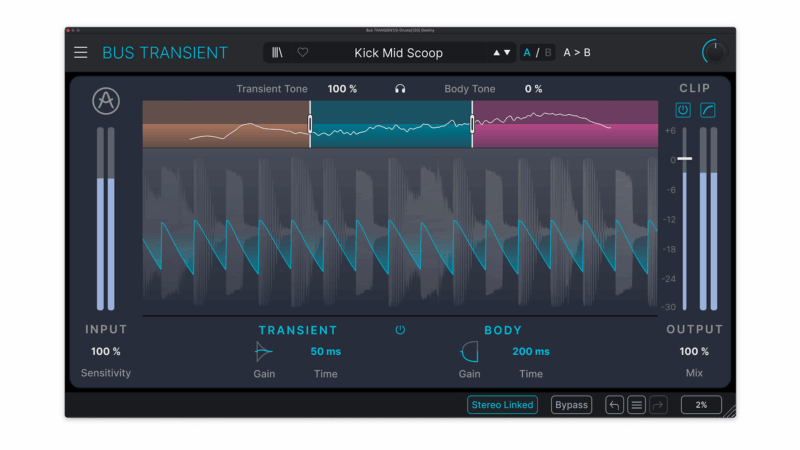800x450 pixels.
Task: Select the previous preset with up arrow
Action: (497, 53)
